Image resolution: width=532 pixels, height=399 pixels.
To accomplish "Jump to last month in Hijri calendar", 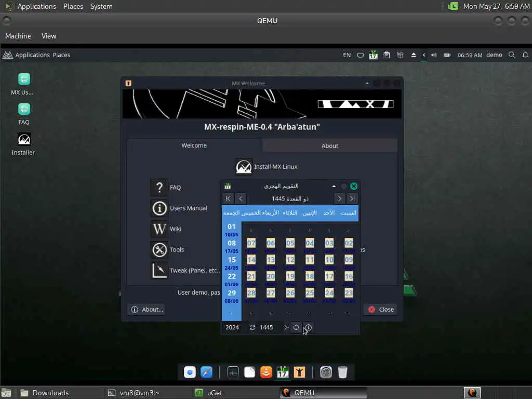I will [x=352, y=199].
